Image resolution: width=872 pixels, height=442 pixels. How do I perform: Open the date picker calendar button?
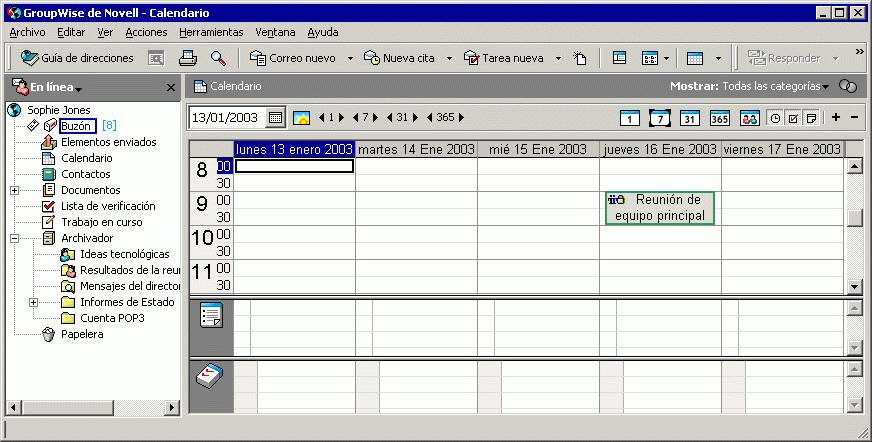pyautogui.click(x=275, y=117)
